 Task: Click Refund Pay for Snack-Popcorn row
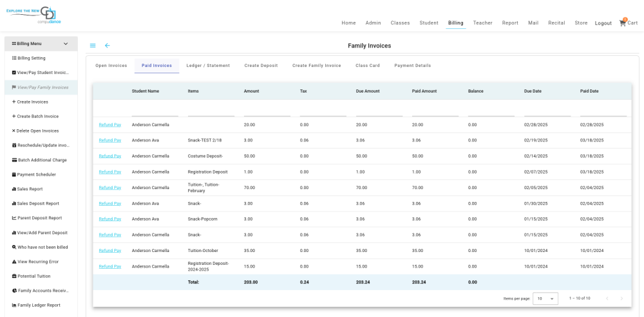110,219
